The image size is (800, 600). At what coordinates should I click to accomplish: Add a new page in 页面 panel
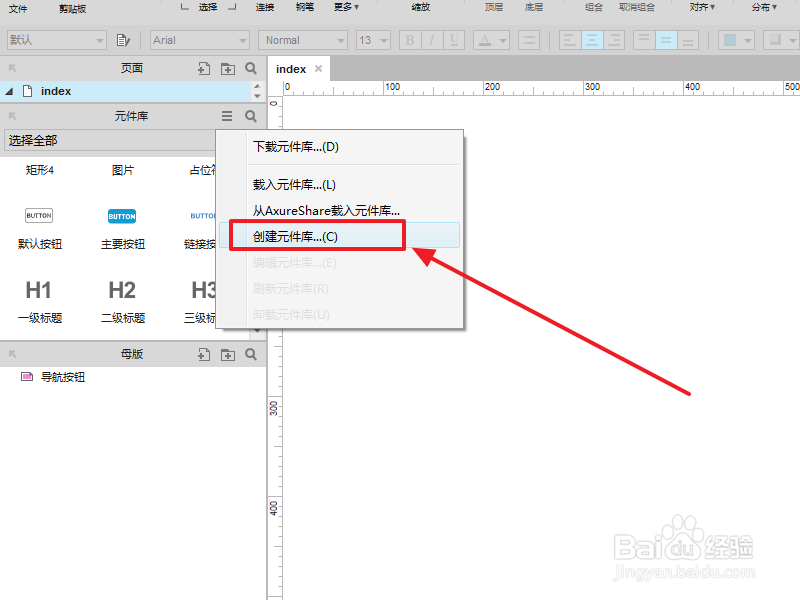pyautogui.click(x=204, y=68)
